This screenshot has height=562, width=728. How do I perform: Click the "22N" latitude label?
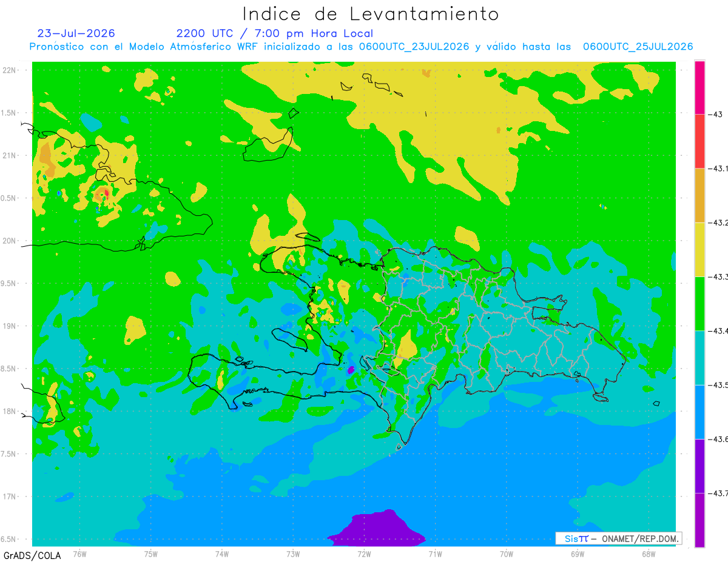click(9, 70)
